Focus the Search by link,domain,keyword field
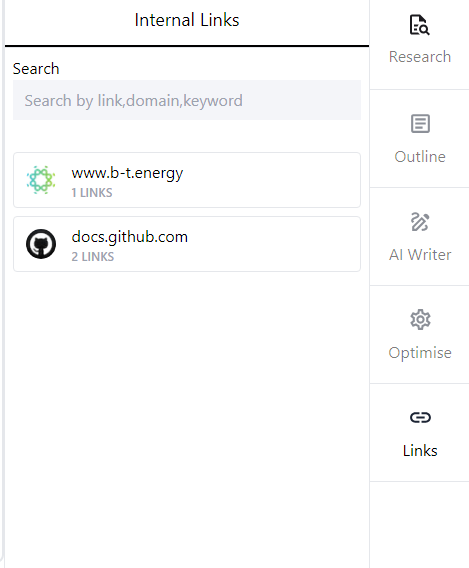This screenshot has width=469, height=568. 187,100
